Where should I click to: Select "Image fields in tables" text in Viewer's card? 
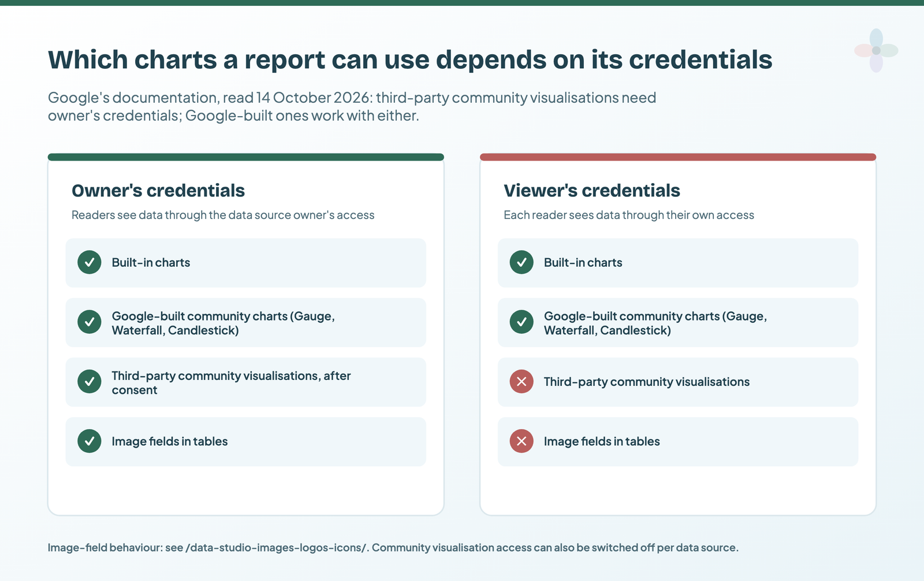point(602,441)
